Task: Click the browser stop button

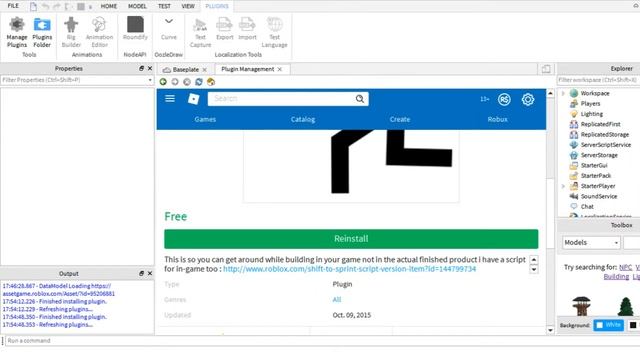Action: [x=187, y=82]
